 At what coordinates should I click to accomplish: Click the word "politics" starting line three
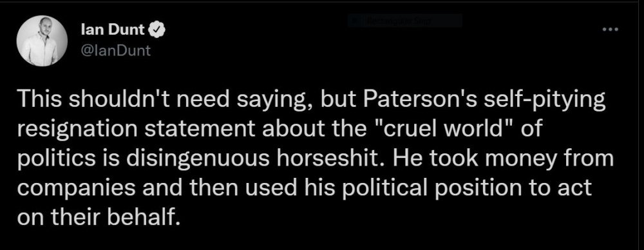coord(55,159)
